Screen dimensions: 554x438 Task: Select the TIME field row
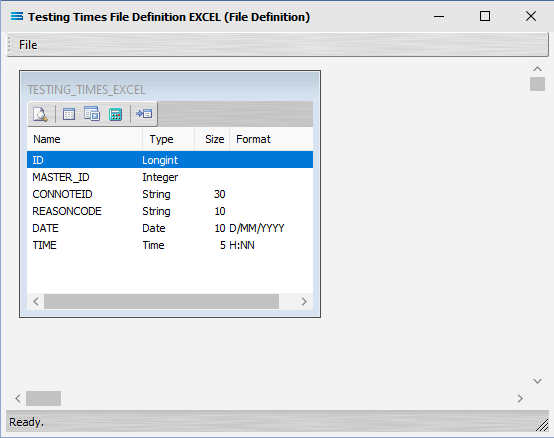[x=170, y=245]
